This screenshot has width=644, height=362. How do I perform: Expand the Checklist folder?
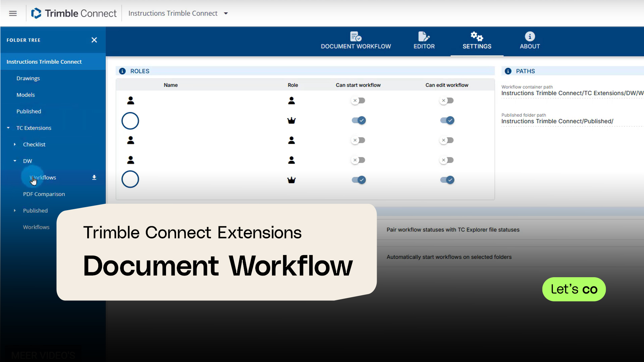point(15,144)
